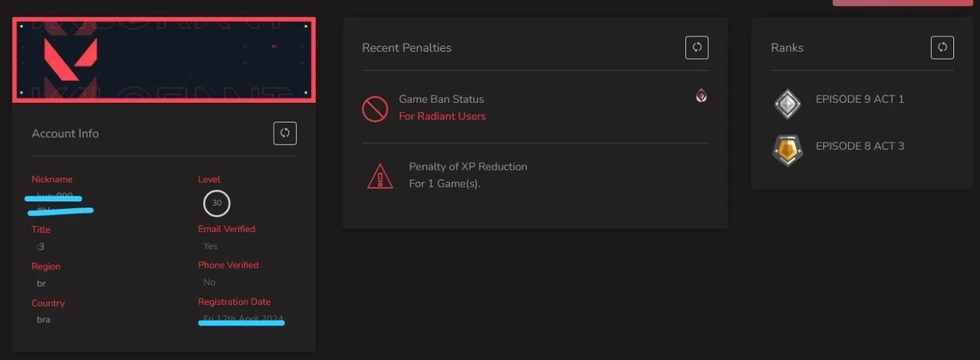This screenshot has width=980, height=360.
Task: Click the Episode 9 Act 1 rank badge
Action: click(787, 104)
